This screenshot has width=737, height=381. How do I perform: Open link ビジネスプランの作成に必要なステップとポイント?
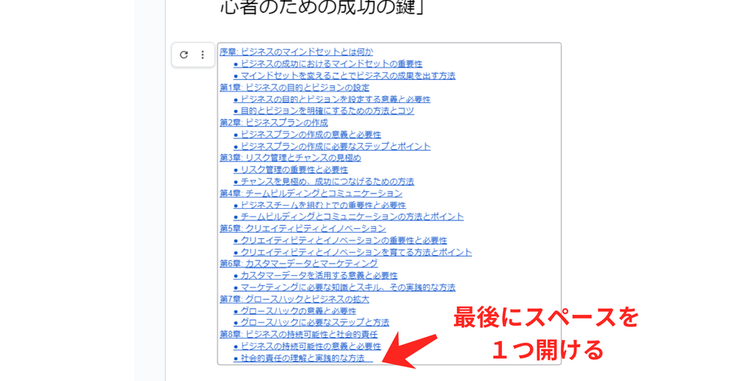[335, 146]
